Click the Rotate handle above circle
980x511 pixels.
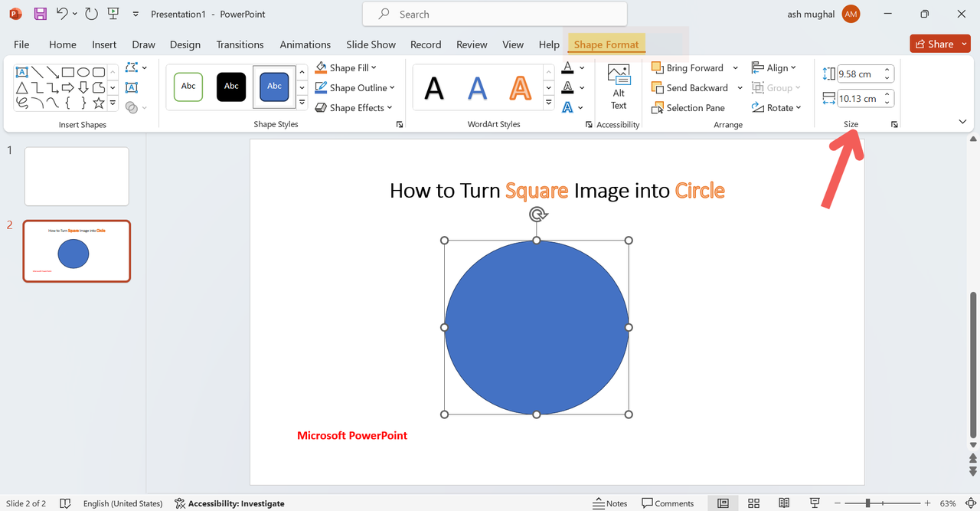coord(537,215)
